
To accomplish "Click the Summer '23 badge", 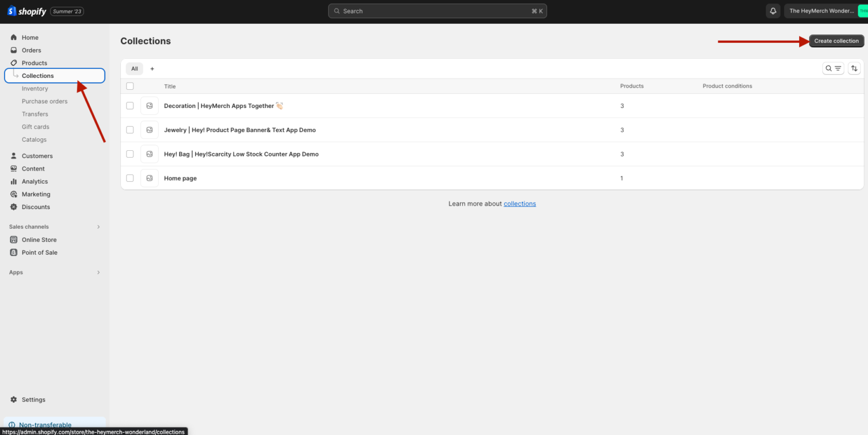I will [x=67, y=11].
